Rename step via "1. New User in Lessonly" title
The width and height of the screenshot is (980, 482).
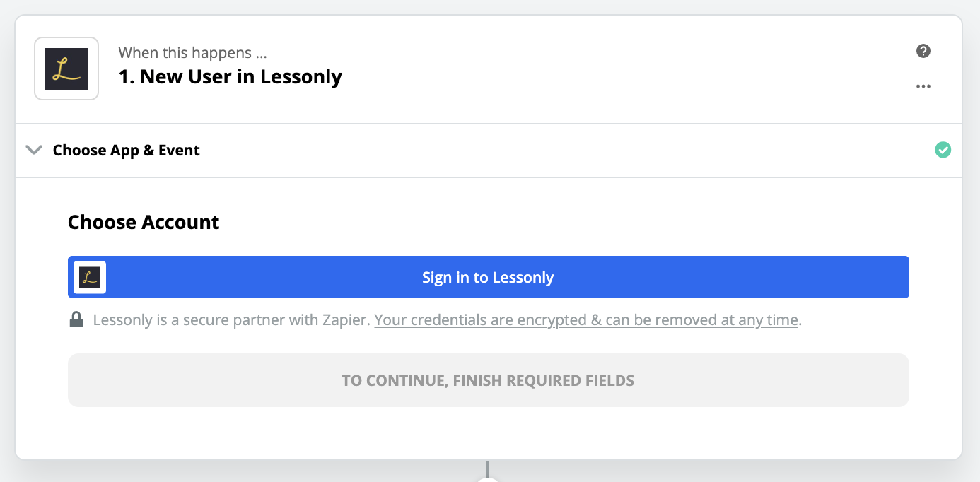[230, 76]
